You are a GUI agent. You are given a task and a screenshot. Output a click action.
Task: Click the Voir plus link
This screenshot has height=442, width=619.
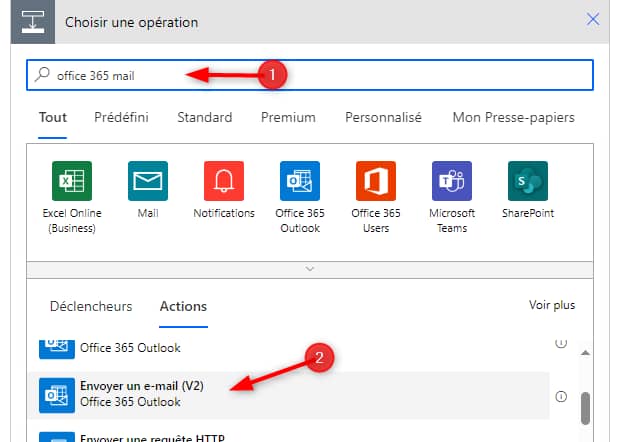[552, 305]
